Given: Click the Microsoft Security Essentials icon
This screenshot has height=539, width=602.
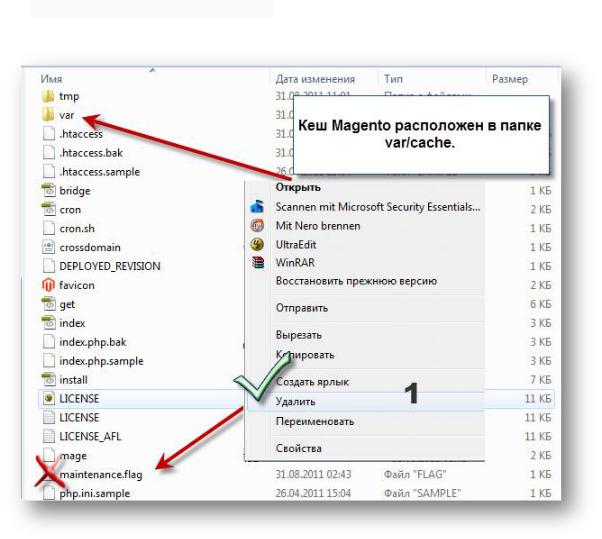Looking at the screenshot, I should click(x=257, y=207).
